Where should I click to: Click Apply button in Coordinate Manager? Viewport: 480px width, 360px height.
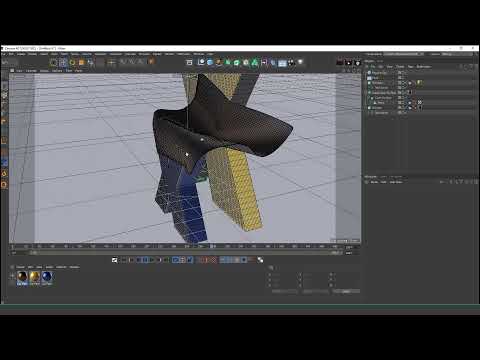click(346, 291)
